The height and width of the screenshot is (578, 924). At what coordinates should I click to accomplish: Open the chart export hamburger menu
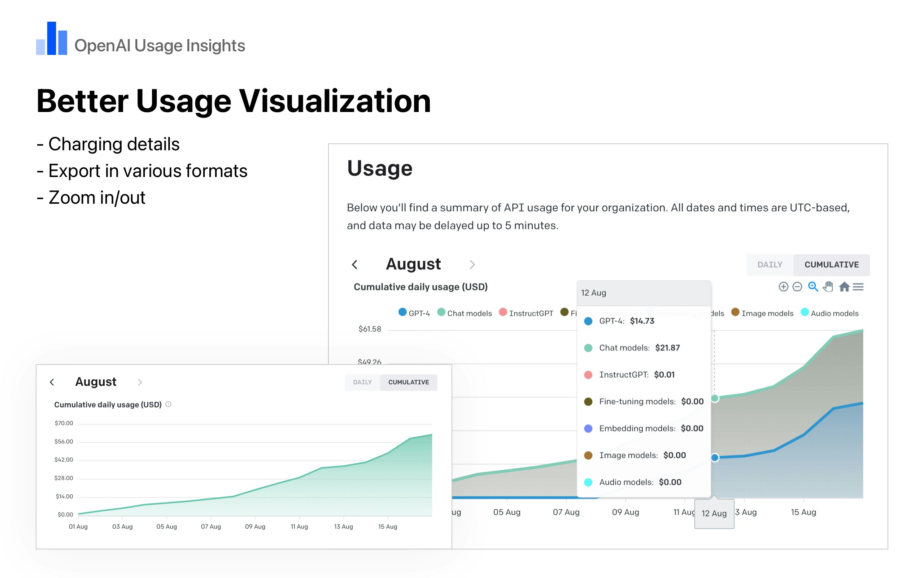pos(858,287)
